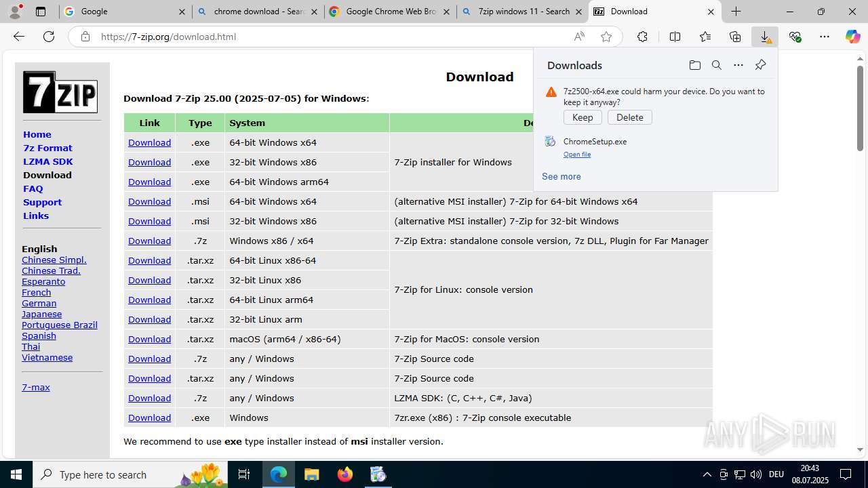Open a new browser tab
Screen dimensions: 868x488
[x=736, y=12]
